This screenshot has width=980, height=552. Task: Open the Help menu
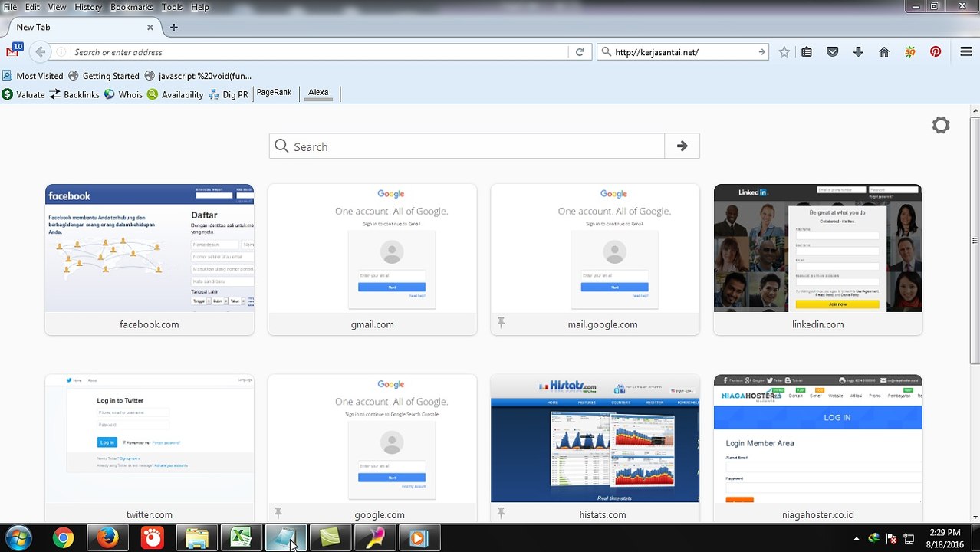[199, 7]
